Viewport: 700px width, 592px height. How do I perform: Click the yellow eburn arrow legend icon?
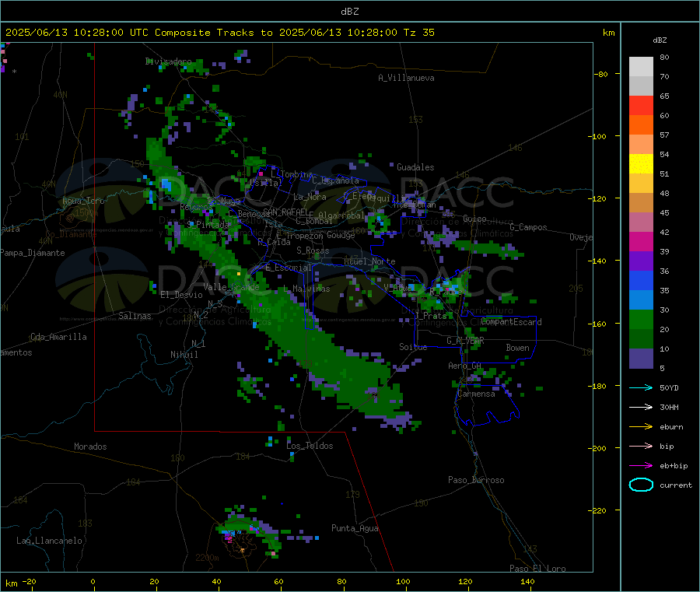641,427
